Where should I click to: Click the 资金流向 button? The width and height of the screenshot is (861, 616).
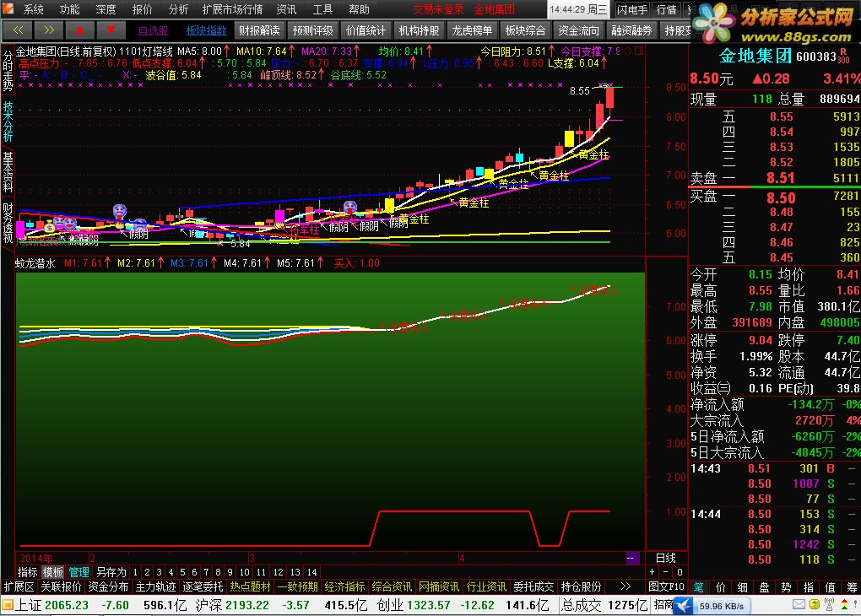click(x=579, y=30)
